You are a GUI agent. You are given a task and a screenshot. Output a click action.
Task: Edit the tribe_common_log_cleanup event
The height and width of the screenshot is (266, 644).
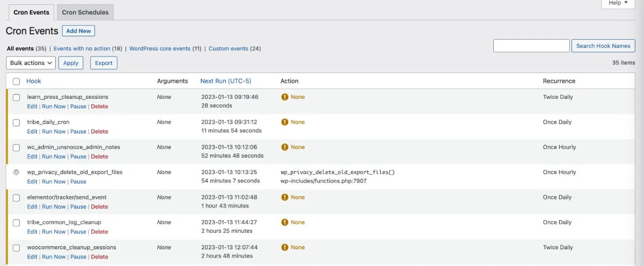(x=32, y=232)
